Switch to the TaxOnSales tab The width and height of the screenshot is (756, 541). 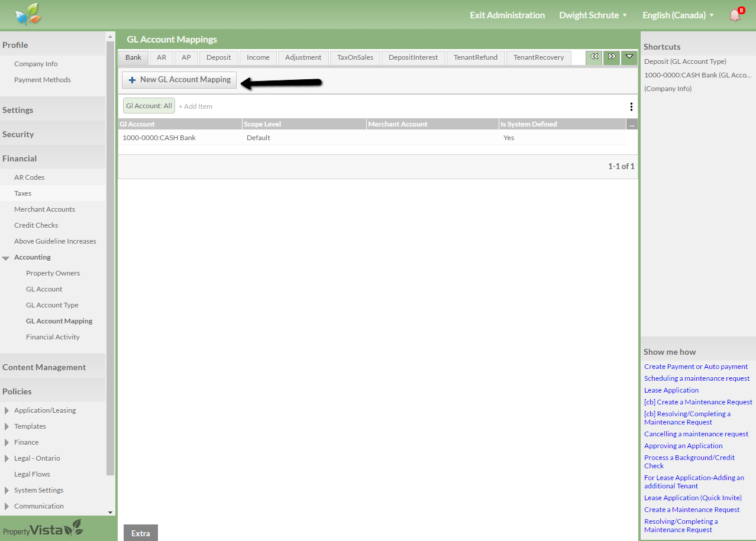point(355,57)
